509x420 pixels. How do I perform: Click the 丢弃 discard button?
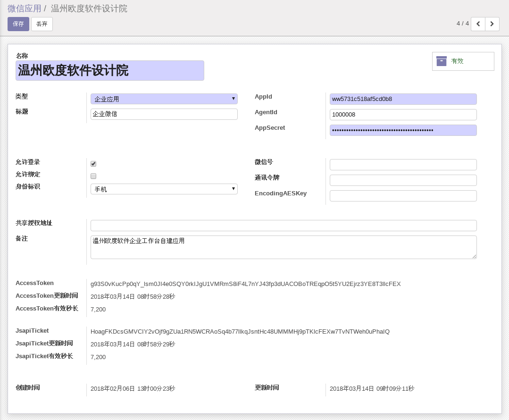click(x=42, y=24)
